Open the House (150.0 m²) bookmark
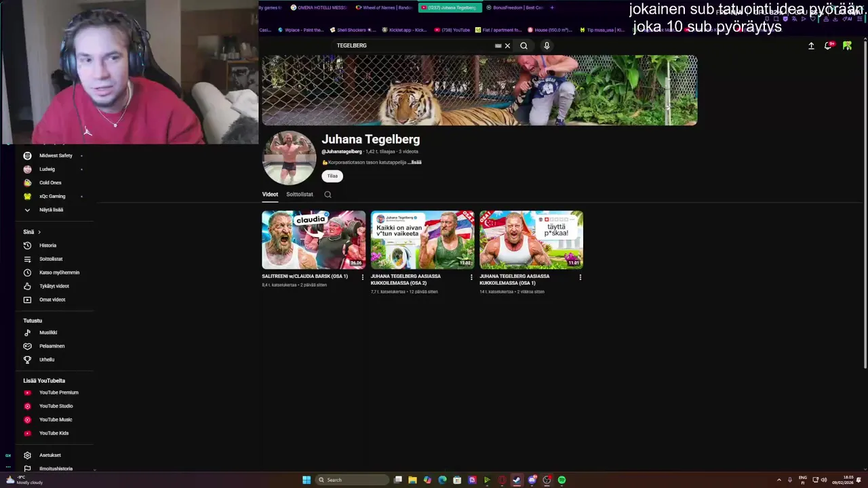Screen dimensions: 868x488 550,30
